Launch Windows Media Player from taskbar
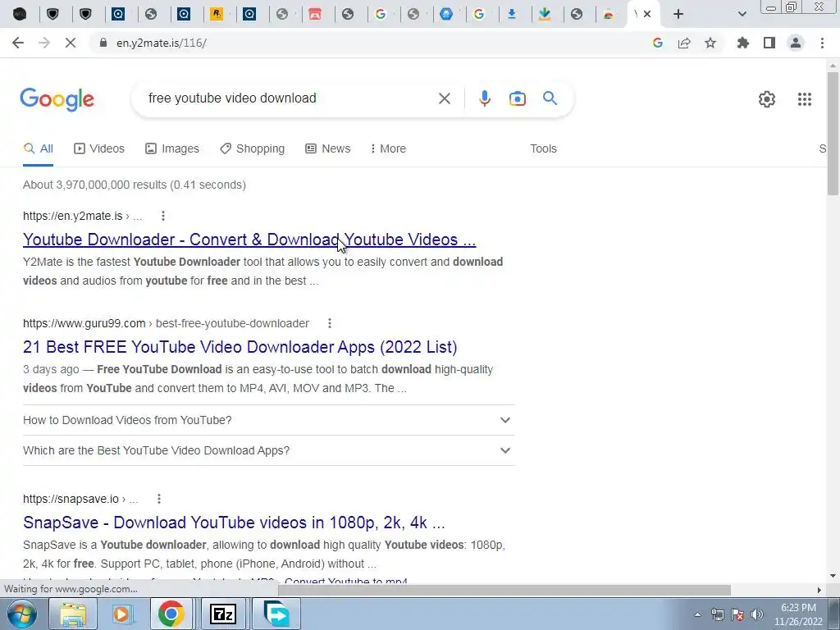840x630 pixels. [x=121, y=614]
